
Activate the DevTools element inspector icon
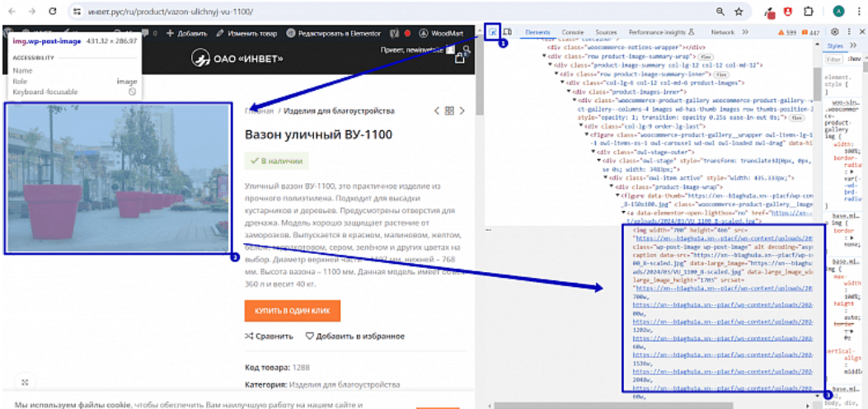492,32
